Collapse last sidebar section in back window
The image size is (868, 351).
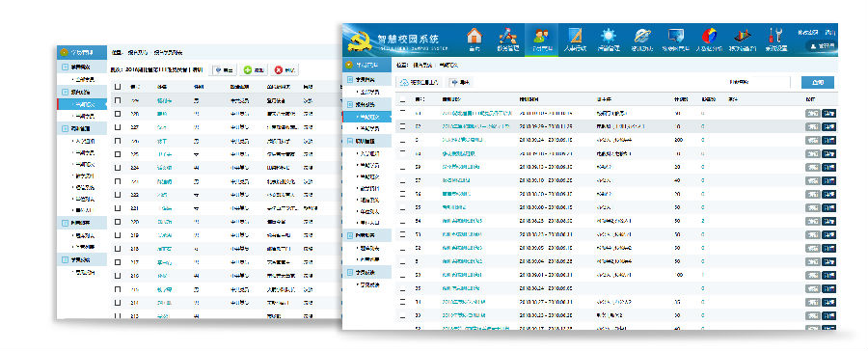pos(81,259)
